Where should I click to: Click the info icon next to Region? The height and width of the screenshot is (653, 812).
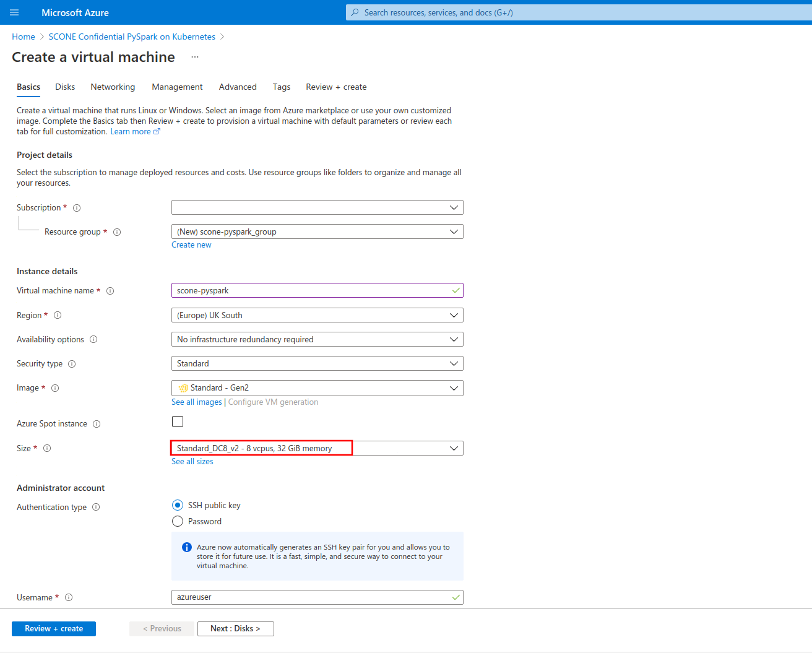[x=57, y=315]
